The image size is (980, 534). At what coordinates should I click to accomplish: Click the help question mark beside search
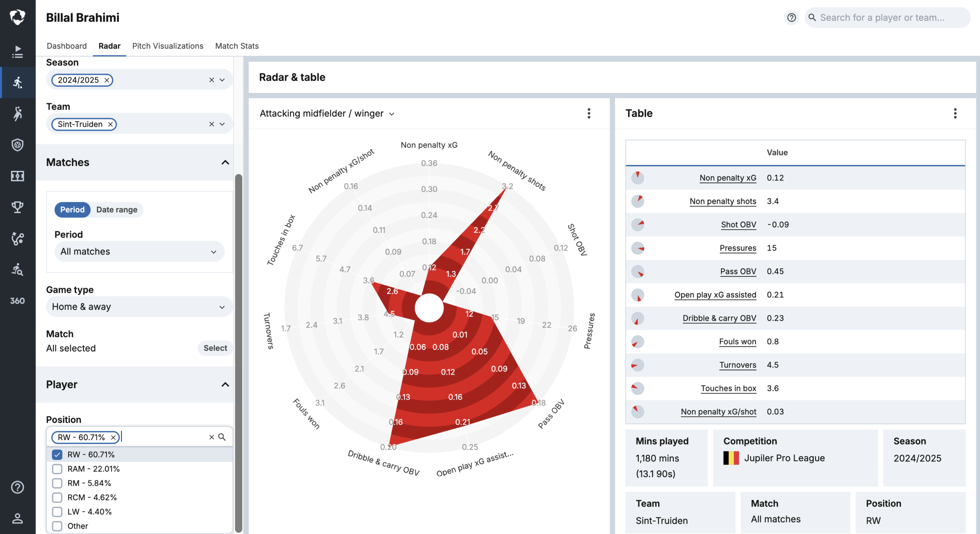(791, 18)
